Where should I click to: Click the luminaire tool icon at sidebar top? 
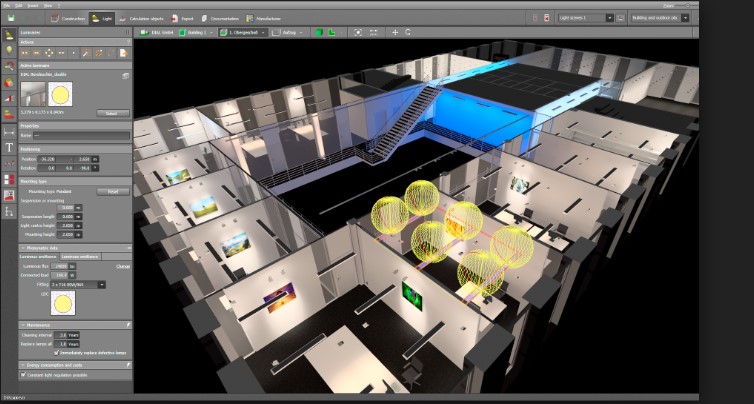click(9, 33)
